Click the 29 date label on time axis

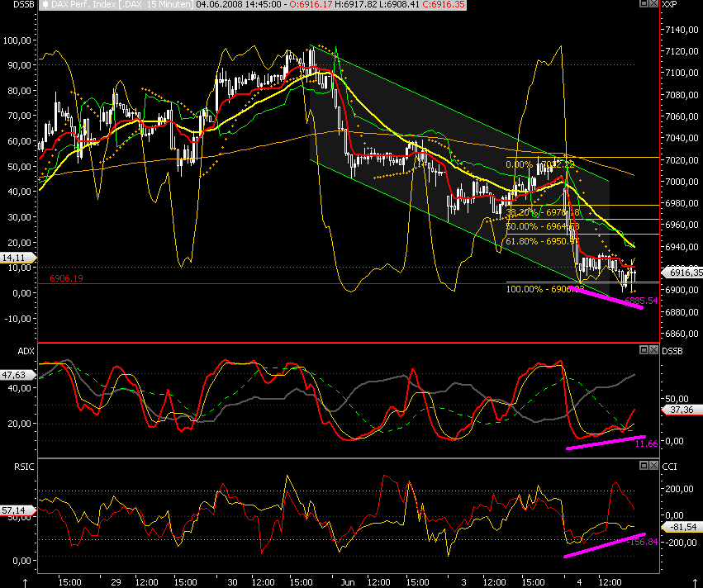(116, 582)
